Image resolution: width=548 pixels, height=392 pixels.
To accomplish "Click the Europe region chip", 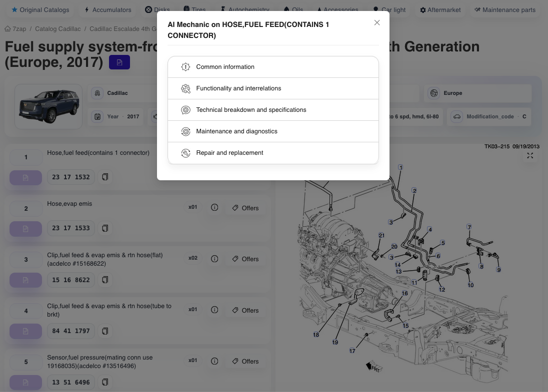I will point(478,93).
